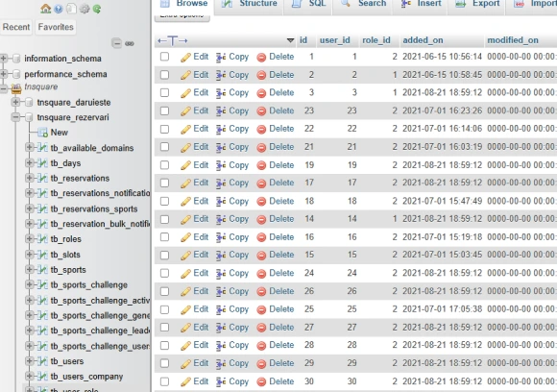Select checkbox of row id 23
The width and height of the screenshot is (557, 392).
tap(164, 110)
